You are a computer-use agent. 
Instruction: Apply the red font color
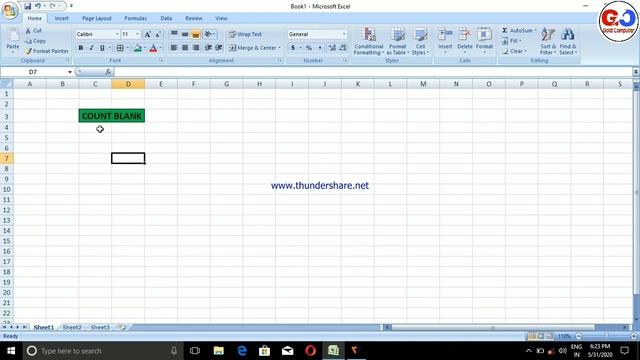[153, 48]
